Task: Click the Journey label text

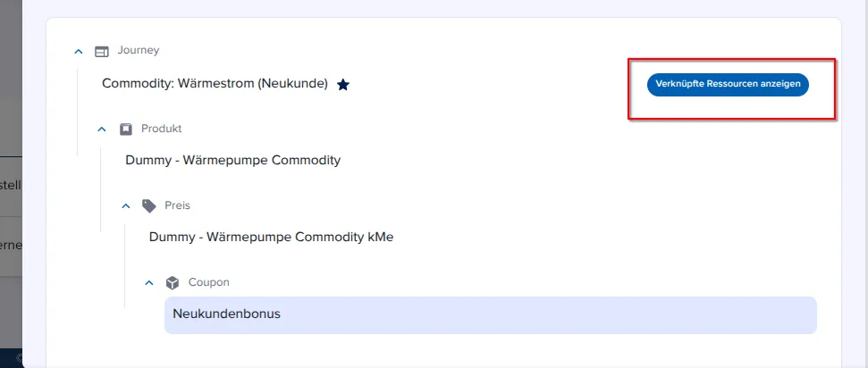Action: (x=139, y=50)
